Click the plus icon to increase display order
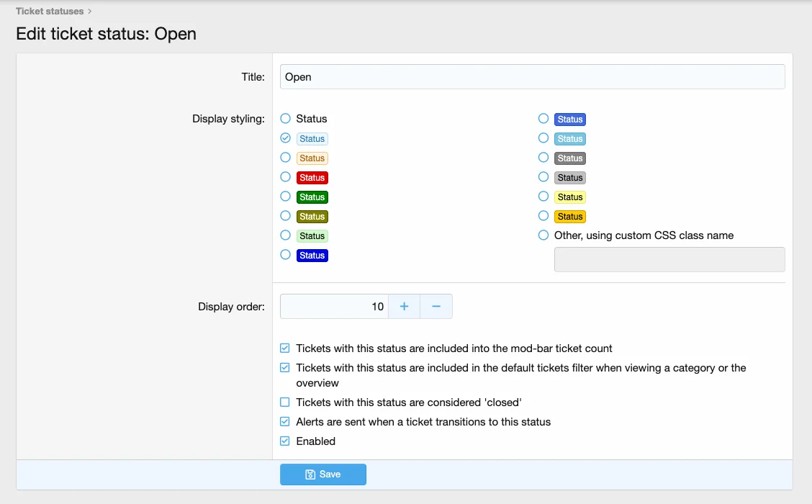The image size is (812, 504). (404, 307)
